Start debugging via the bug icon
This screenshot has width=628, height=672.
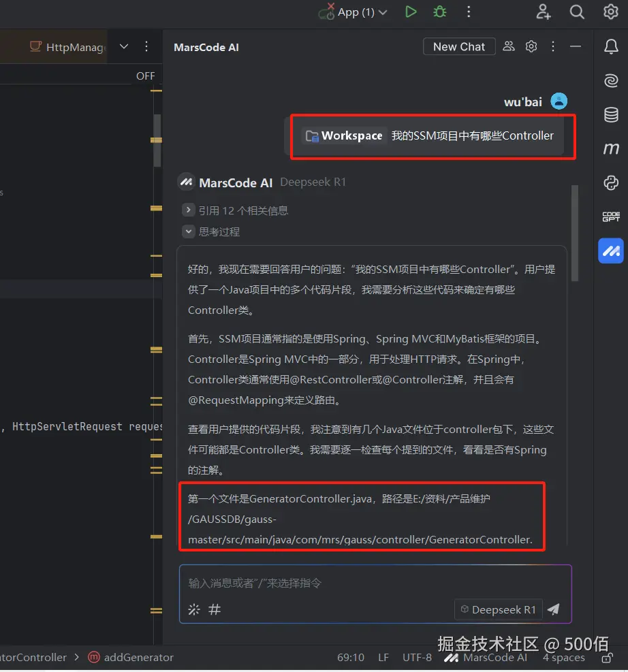point(439,12)
